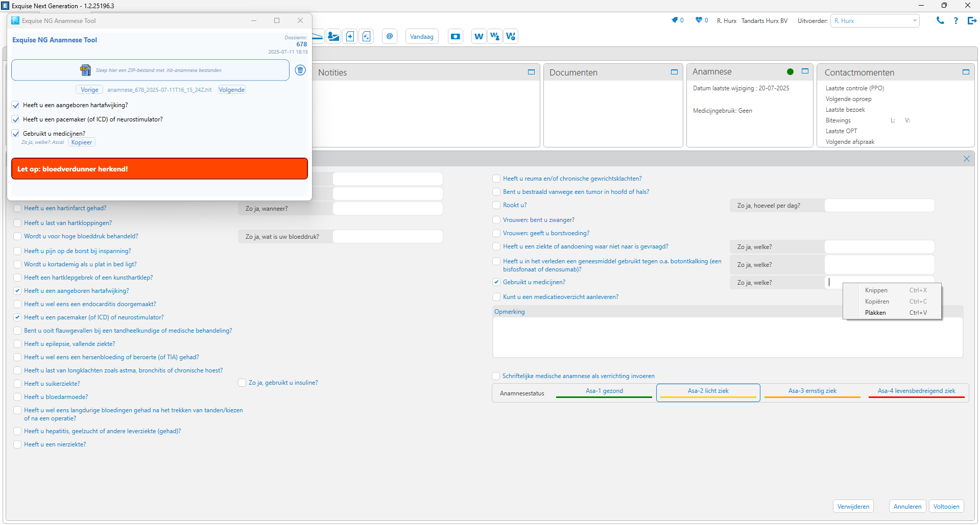
Task: Click the Kopieer button under medicijnen
Action: coord(82,142)
